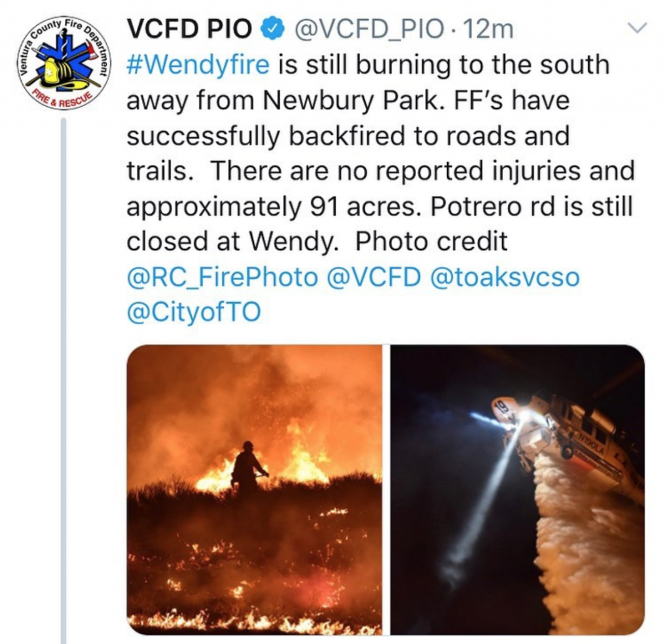The height and width of the screenshot is (644, 670).
Task: Click the blue verified badge
Action: [272, 29]
